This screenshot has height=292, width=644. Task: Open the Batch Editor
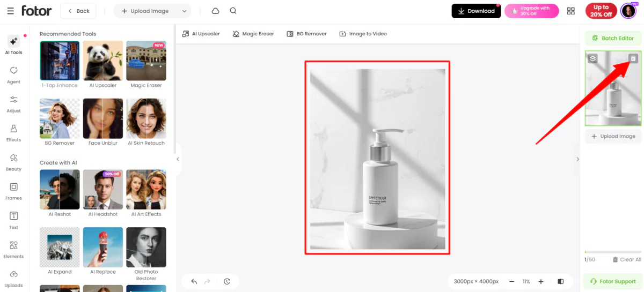613,38
